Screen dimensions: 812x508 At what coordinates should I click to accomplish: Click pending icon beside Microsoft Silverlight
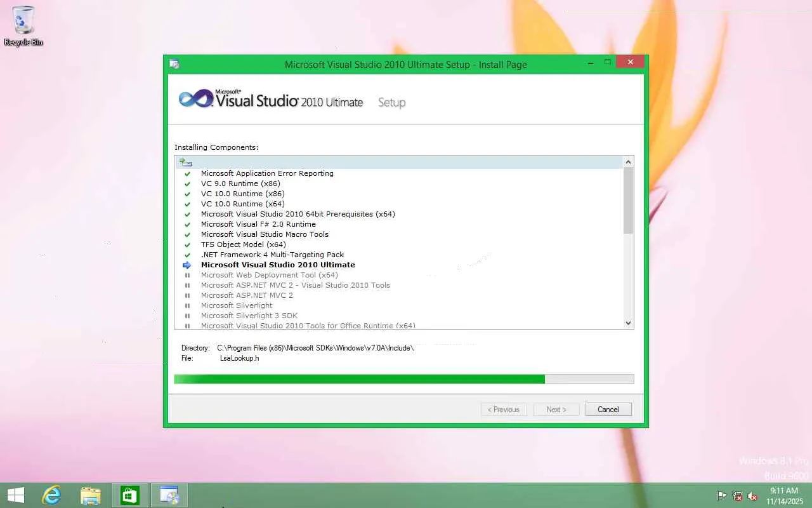point(187,305)
